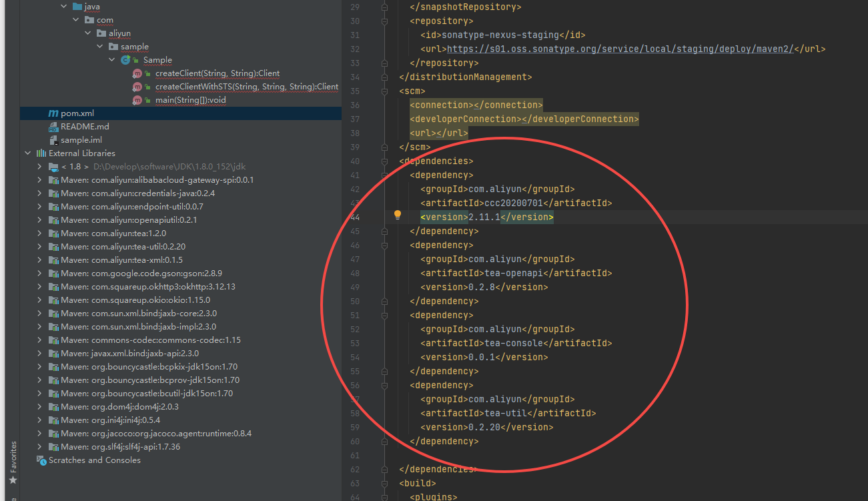868x501 pixels.
Task: Click the java folder icon
Action: [x=76, y=7]
